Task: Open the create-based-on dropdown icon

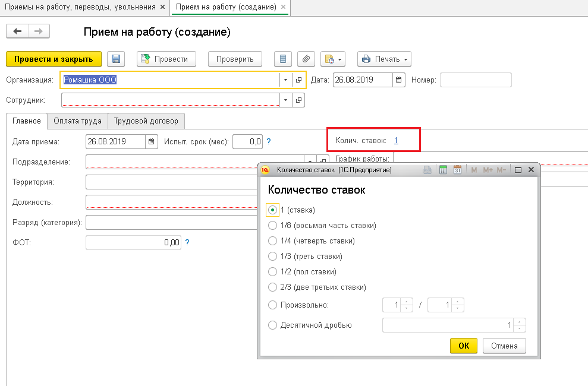Action: pos(333,59)
